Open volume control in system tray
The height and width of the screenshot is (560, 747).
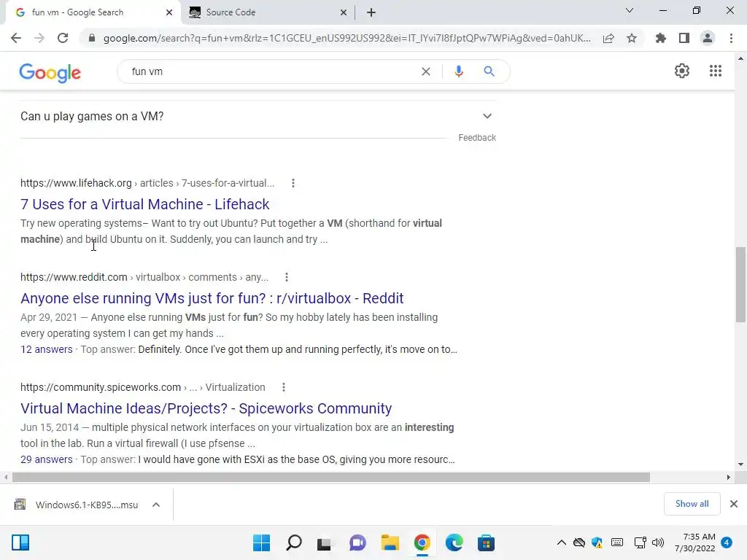(658, 542)
